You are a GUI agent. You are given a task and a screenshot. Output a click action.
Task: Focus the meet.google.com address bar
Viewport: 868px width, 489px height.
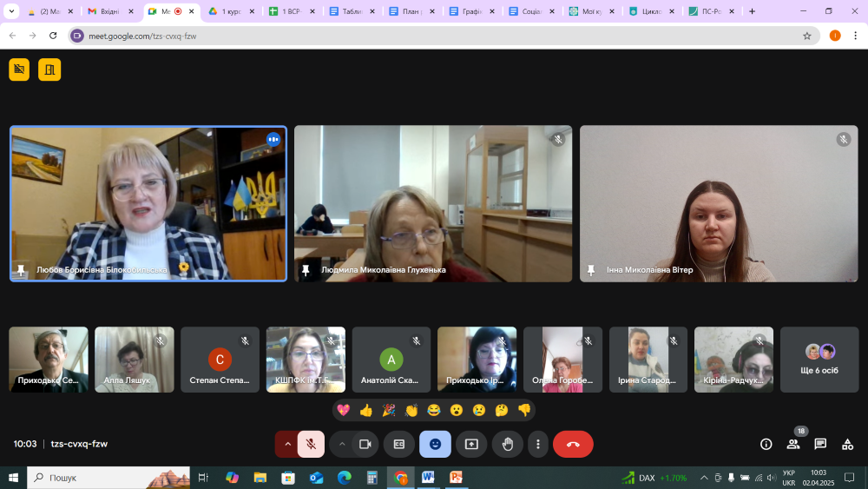pyautogui.click(x=443, y=36)
